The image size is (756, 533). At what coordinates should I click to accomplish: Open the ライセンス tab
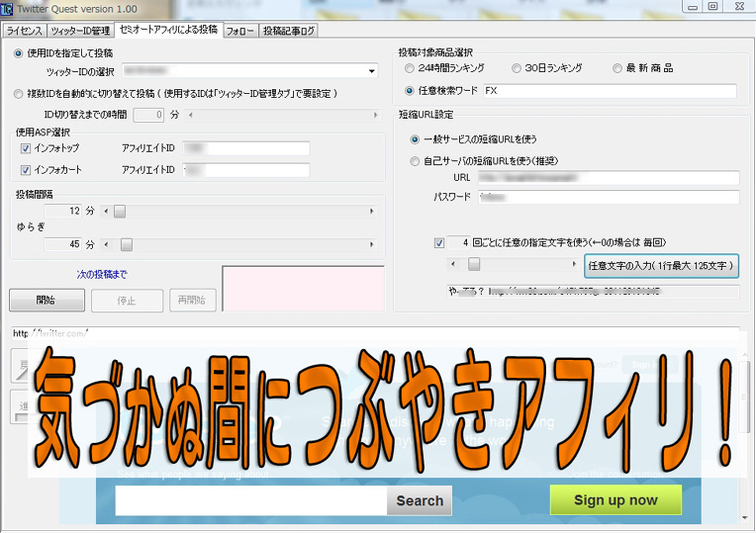[x=24, y=31]
